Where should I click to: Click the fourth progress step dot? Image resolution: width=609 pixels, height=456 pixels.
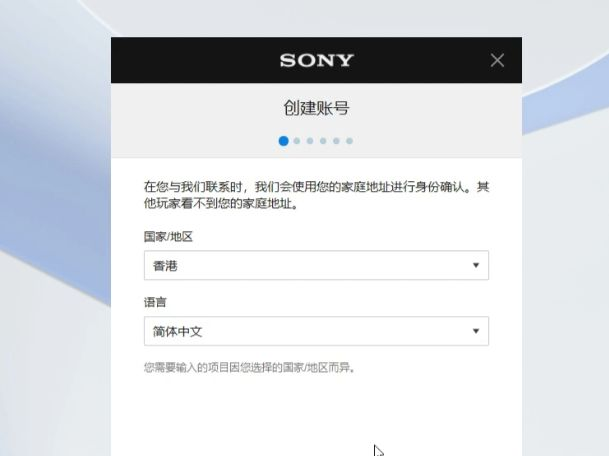323,141
